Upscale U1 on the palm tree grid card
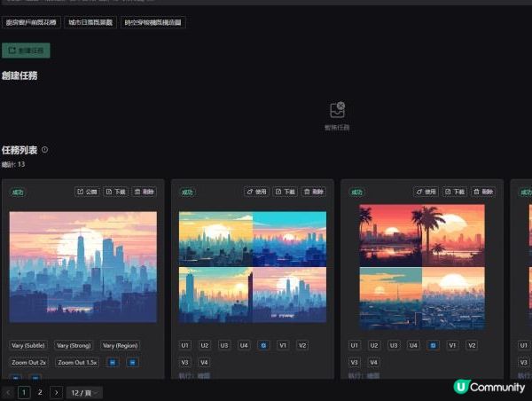This screenshot has height=401, width=532. click(354, 345)
